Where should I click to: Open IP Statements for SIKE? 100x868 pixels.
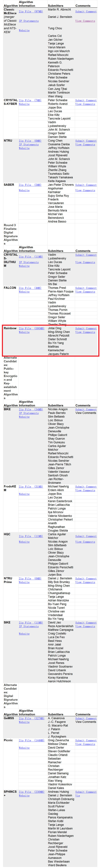[x=29, y=626]
